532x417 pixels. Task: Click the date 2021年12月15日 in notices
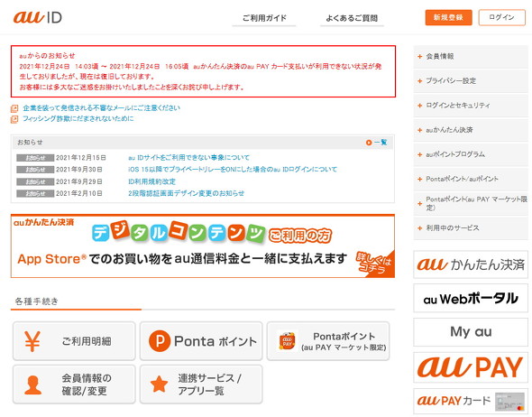coord(81,158)
